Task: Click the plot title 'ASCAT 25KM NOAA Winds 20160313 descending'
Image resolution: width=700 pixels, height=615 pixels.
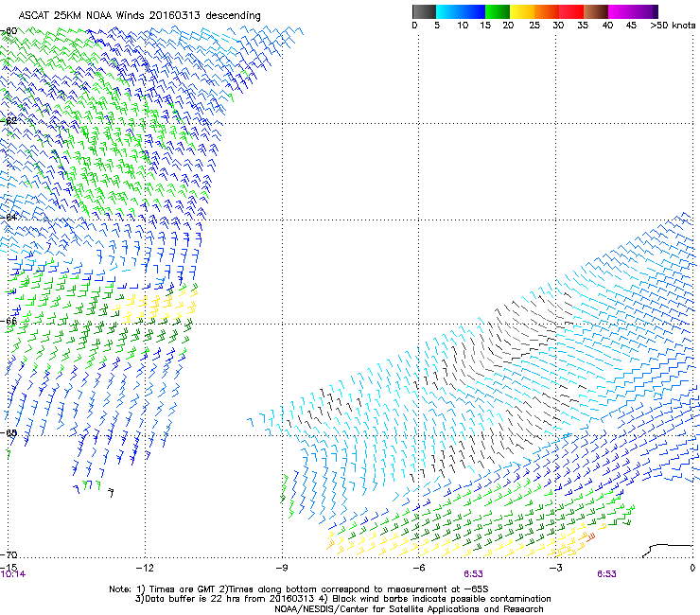Action: coord(139,15)
